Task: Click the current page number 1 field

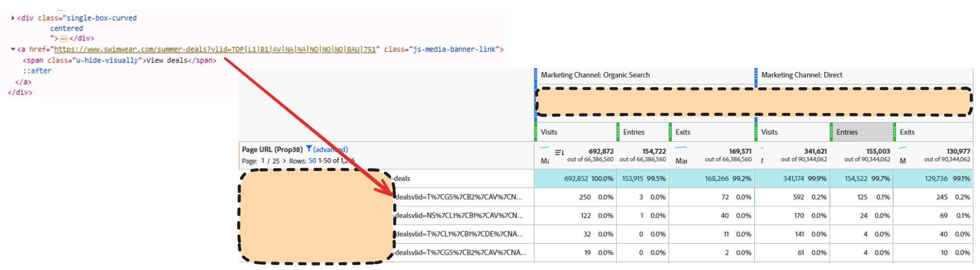Action: point(262,161)
